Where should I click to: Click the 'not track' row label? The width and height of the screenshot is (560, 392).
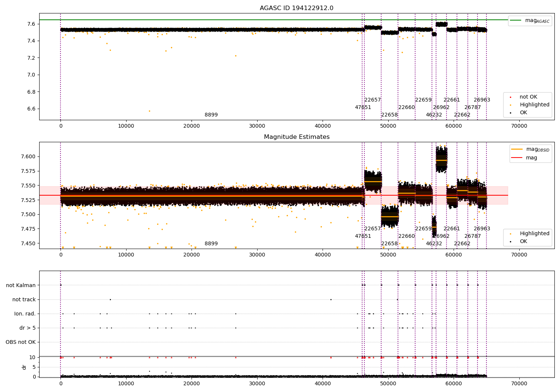pos(24,300)
